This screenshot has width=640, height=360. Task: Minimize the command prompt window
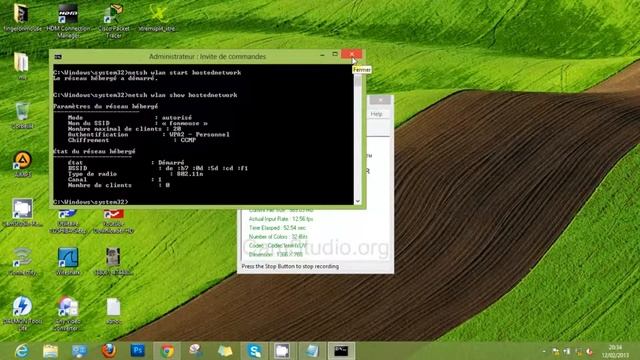pyautogui.click(x=322, y=54)
